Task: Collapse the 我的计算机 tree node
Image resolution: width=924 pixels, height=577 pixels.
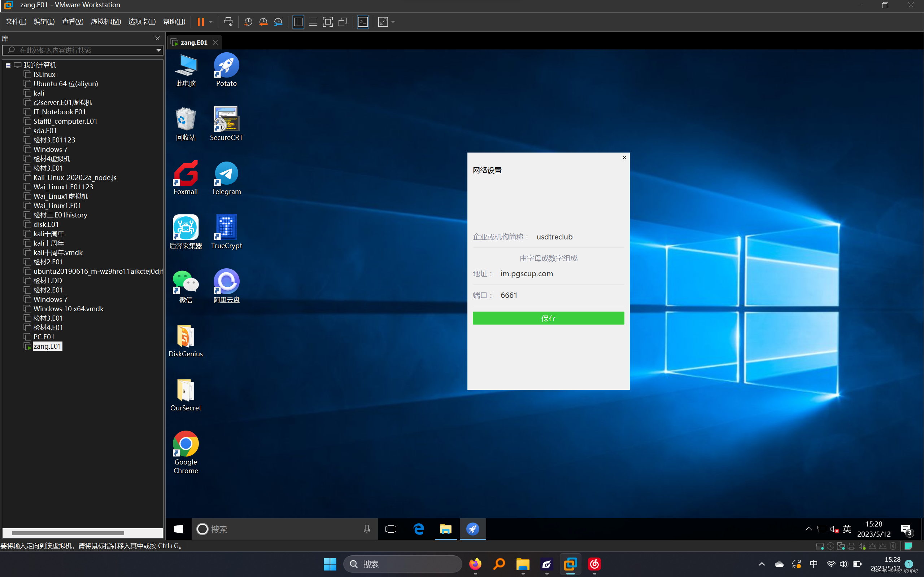Action: point(8,65)
